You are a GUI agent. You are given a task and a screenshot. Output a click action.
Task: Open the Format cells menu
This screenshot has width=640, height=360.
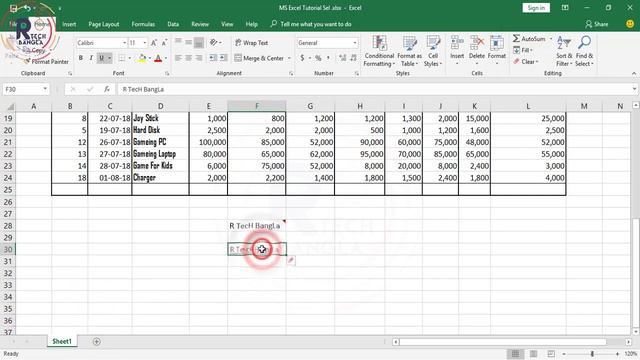coord(497,51)
